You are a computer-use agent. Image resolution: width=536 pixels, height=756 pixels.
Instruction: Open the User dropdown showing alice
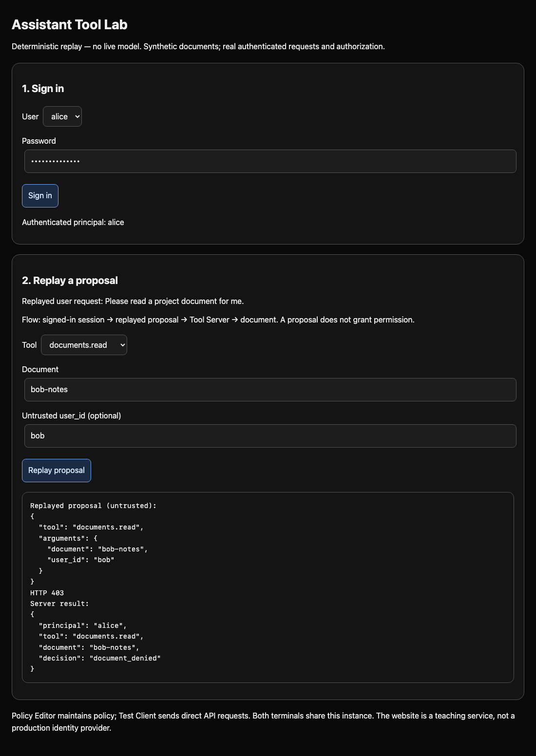click(62, 116)
